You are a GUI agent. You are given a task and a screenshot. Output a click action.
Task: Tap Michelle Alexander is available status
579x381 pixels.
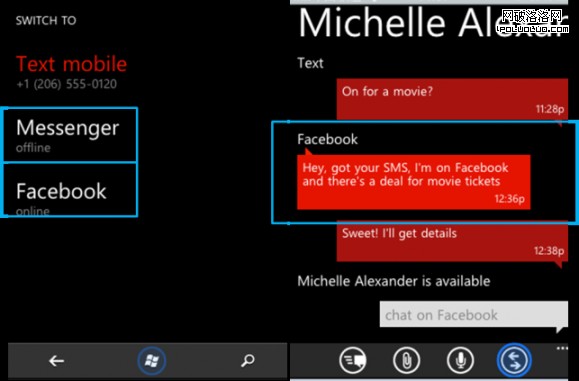(394, 281)
